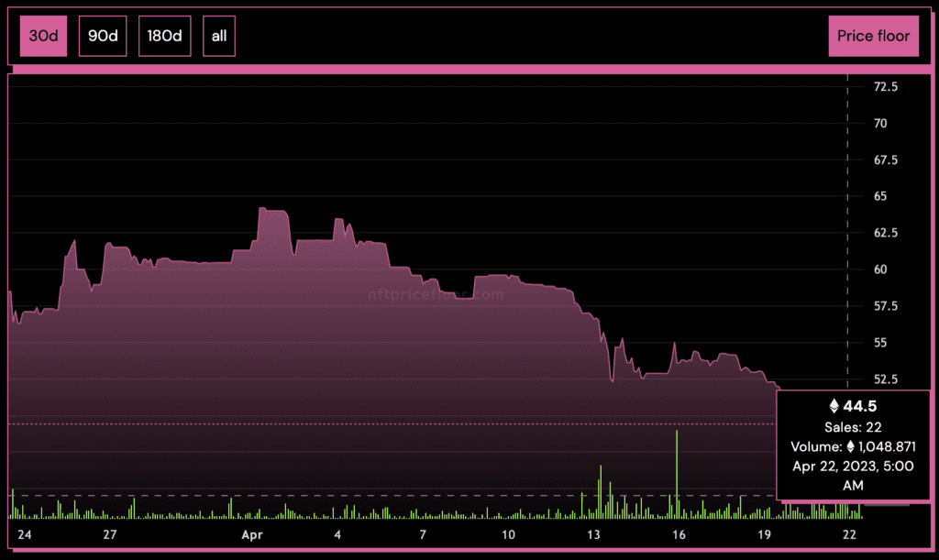Click the Volume 1,048.871 tooltip line
This screenshot has width=939, height=560.
[x=853, y=447]
